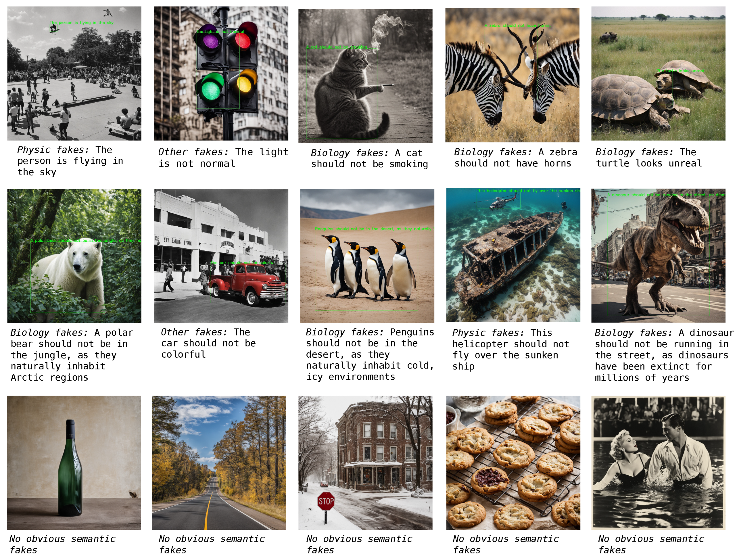This screenshot has width=739, height=560.
Task: Click caption 'A zebra should not have horns'
Action: pyautogui.click(x=515, y=158)
